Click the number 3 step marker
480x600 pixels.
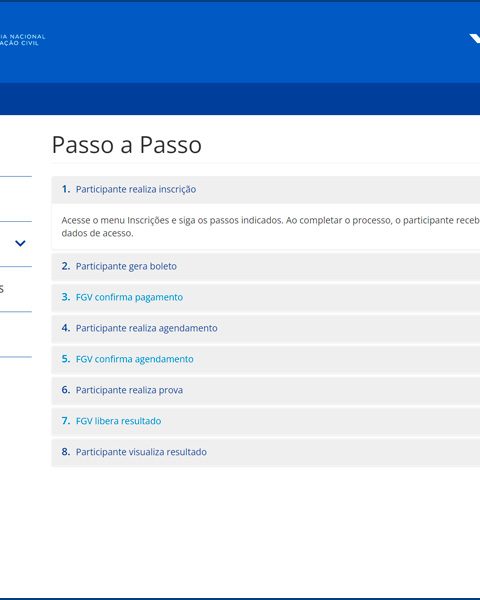[66, 297]
